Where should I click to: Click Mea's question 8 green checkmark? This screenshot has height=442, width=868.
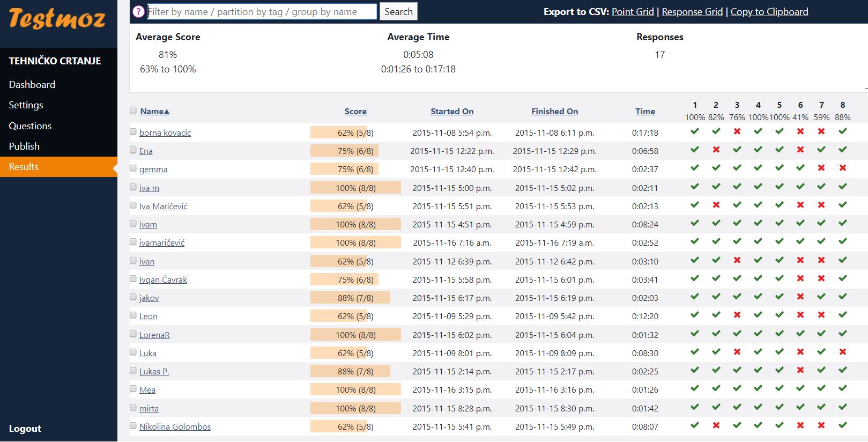click(x=843, y=388)
